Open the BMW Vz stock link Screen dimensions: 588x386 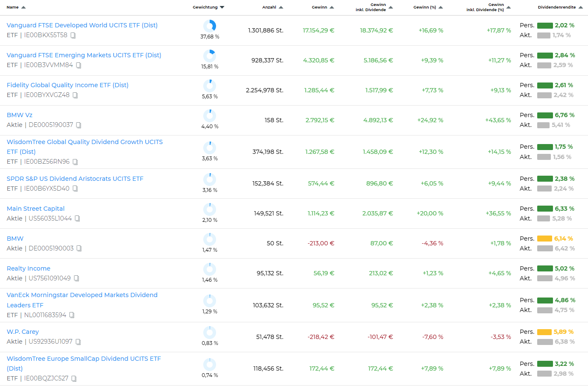pos(20,115)
